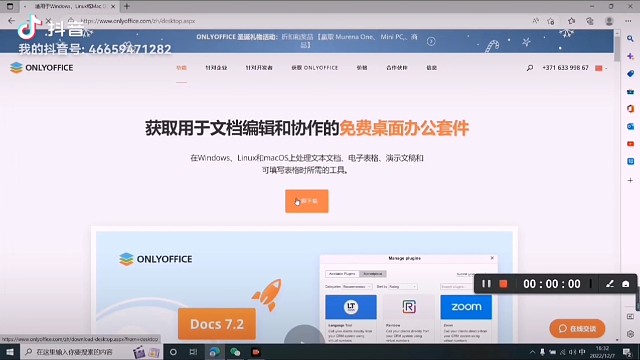
Task: Go back using the browser back arrow
Action: [x=11, y=21]
